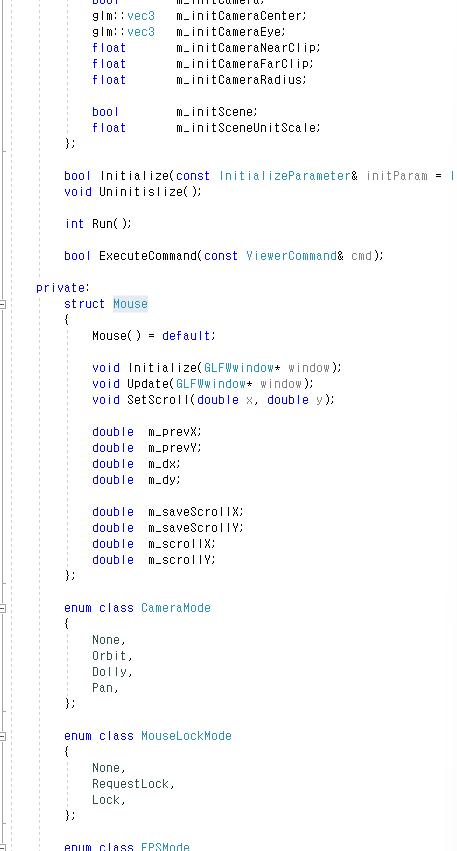457x851 pixels.
Task: Click the Run function declaration
Action: [103, 224]
